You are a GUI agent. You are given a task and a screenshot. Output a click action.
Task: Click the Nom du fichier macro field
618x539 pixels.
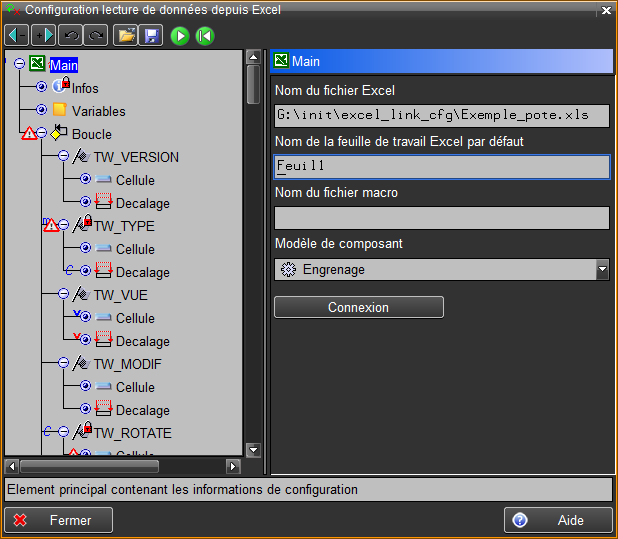(441, 218)
